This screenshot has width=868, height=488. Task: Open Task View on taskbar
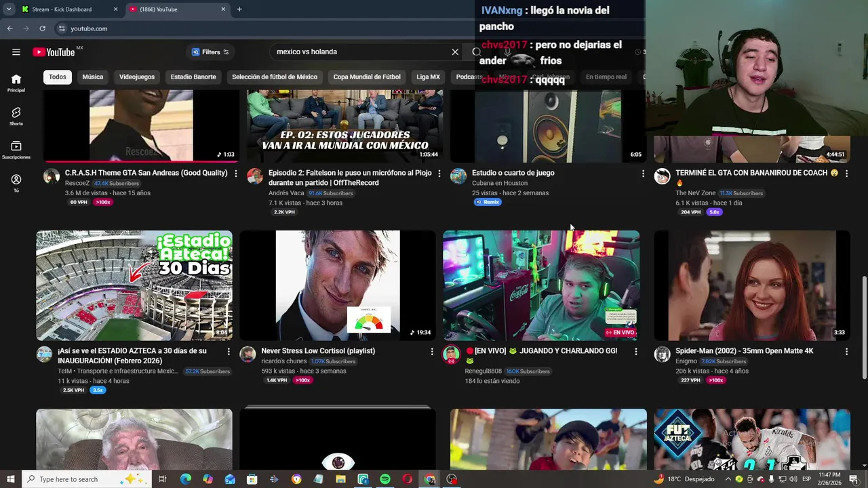coord(163,479)
